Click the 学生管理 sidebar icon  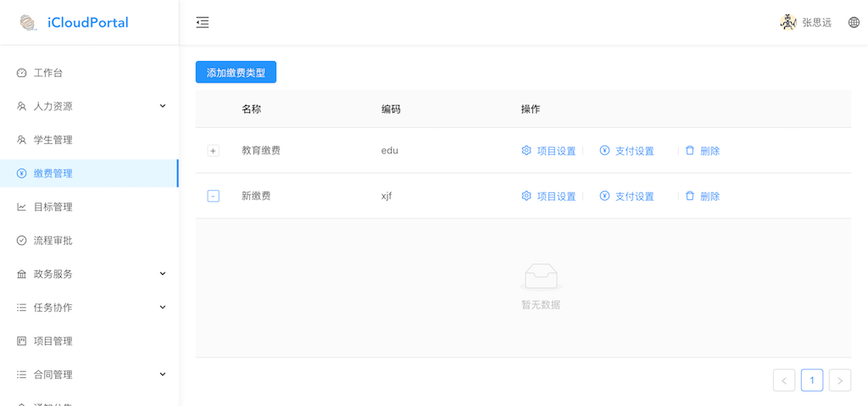point(21,140)
